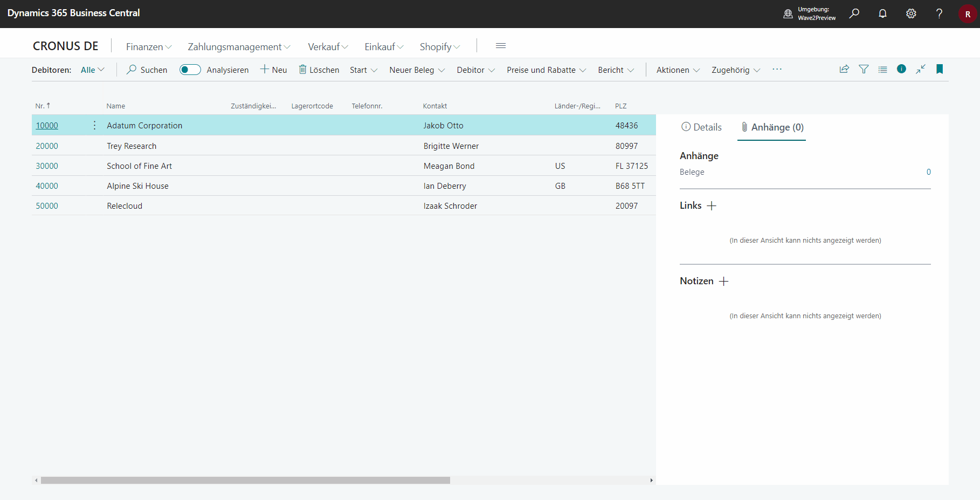The width and height of the screenshot is (980, 500).
Task: Open customer number 50000 link
Action: pos(47,206)
